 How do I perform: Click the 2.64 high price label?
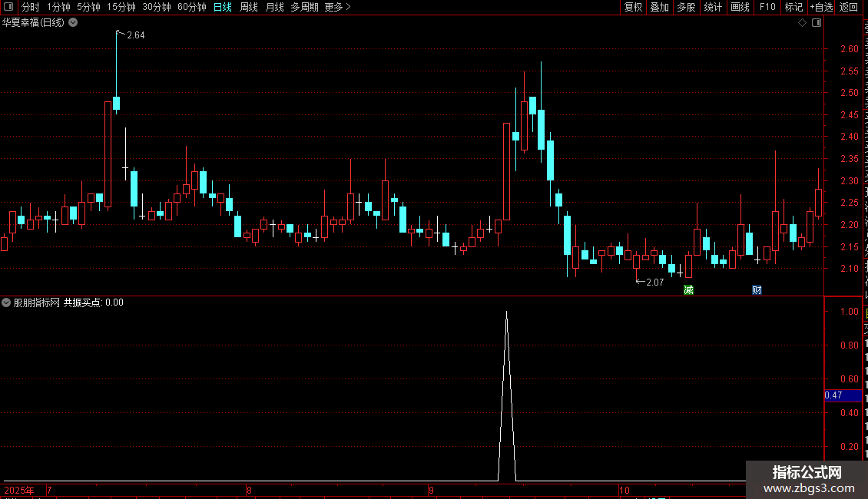pos(136,35)
